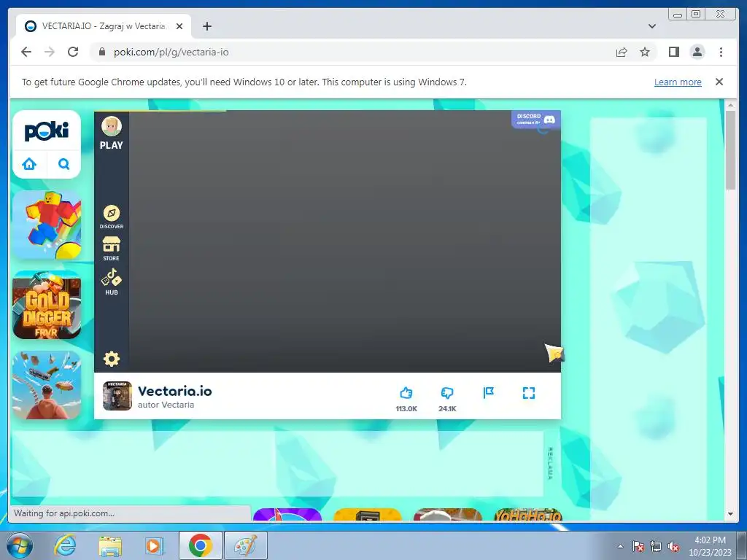747x560 pixels.
Task: Report the game using flag icon
Action: point(488,393)
